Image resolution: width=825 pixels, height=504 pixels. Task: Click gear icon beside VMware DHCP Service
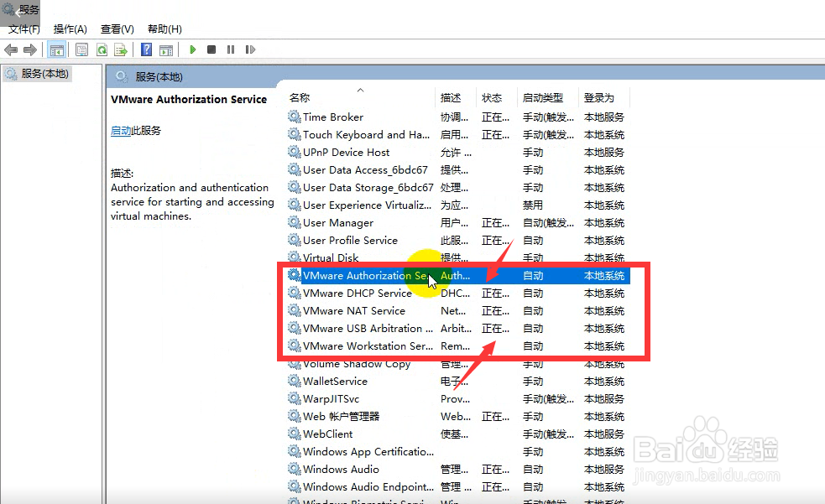point(294,293)
